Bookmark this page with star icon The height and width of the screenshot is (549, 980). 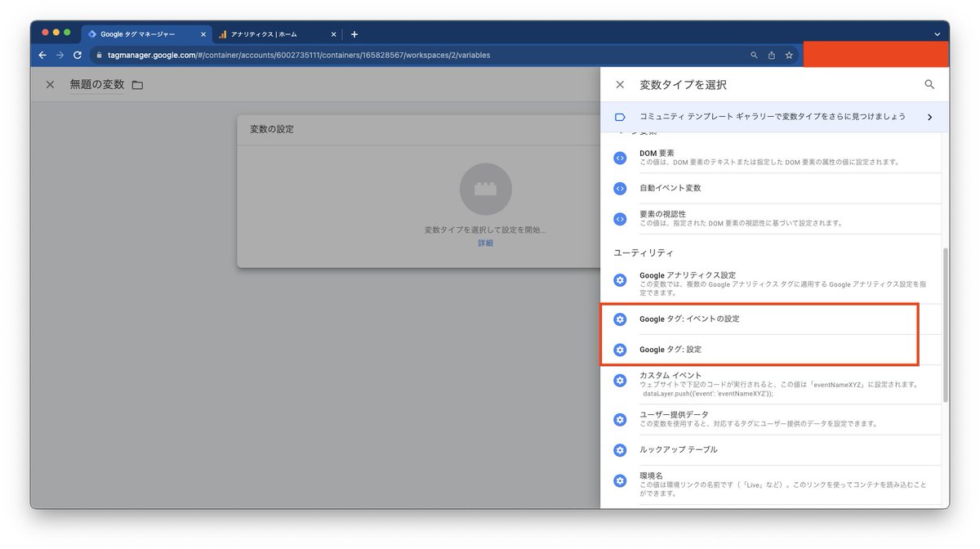click(x=789, y=56)
